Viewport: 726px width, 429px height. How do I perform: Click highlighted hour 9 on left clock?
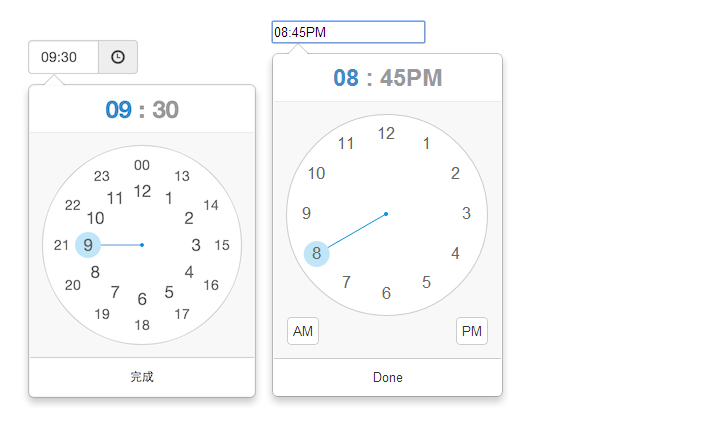click(88, 245)
